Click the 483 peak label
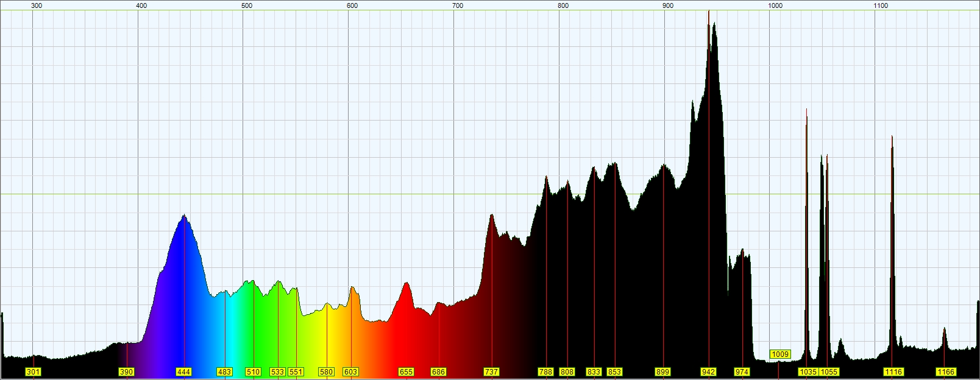This screenshot has width=980, height=380. [224, 371]
